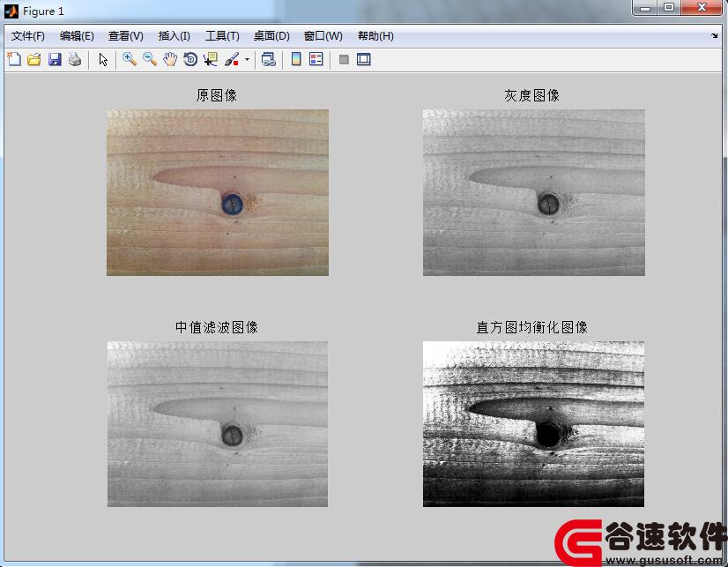The height and width of the screenshot is (567, 728).
Task: Expand the brush color dropdown arrow
Action: [x=247, y=59]
